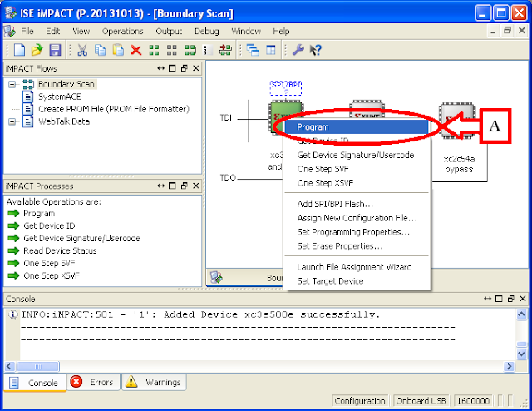Click the wrench Preferences icon
Image resolution: width=532 pixels, height=411 pixels.
tap(298, 50)
